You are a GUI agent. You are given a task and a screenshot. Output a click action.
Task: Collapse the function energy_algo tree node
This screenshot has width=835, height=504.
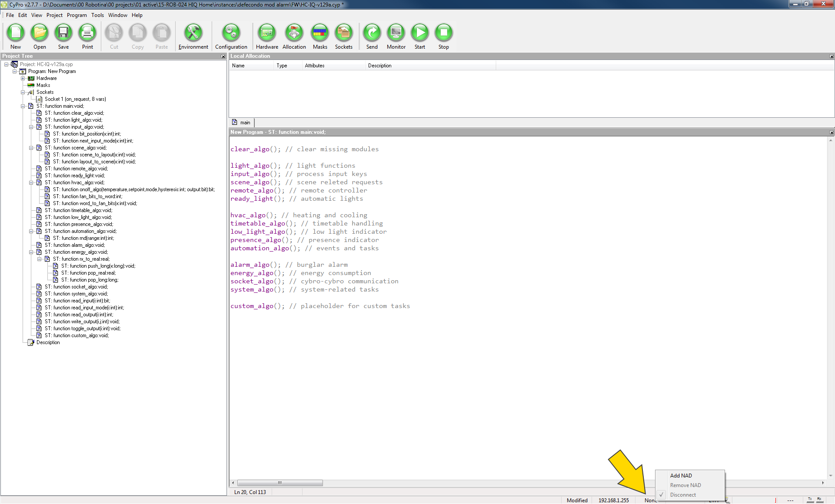tap(31, 252)
